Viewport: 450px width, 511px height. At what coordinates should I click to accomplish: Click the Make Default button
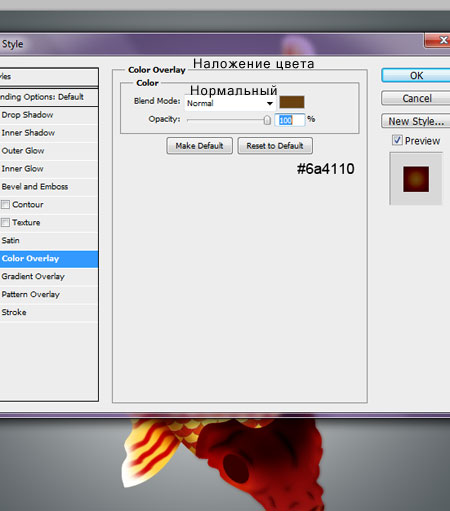[199, 146]
